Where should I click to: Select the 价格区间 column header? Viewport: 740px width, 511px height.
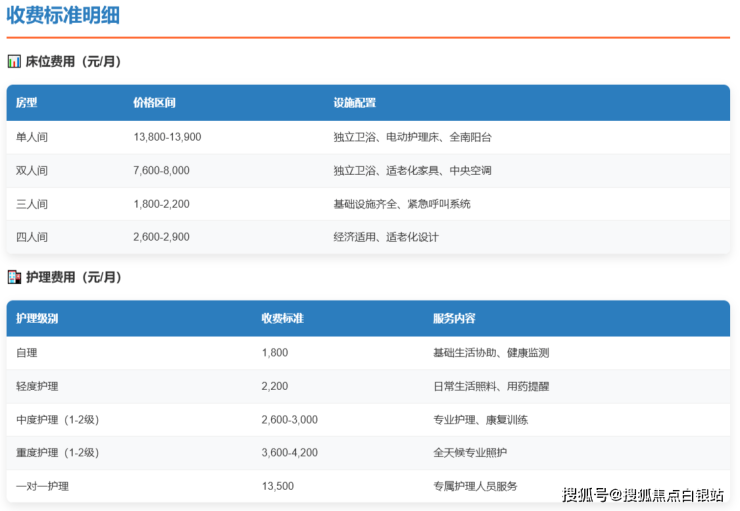[154, 103]
